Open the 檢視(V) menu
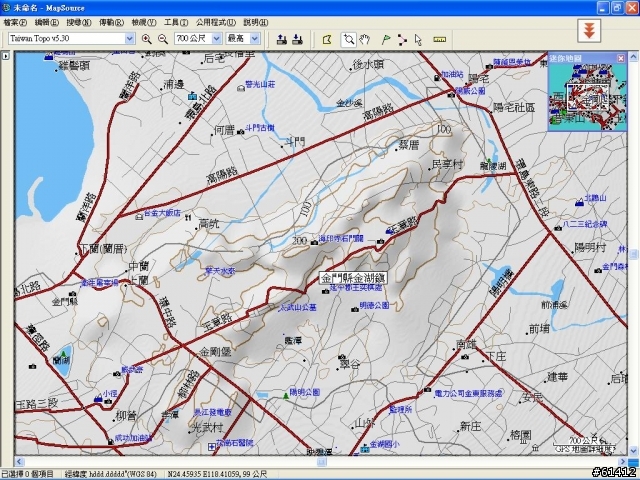The image size is (640, 480). click(x=144, y=22)
